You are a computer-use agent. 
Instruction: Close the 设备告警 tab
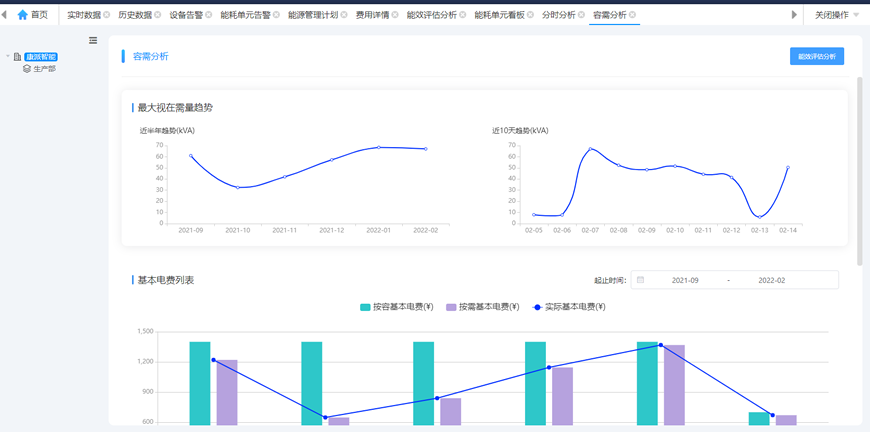point(209,15)
